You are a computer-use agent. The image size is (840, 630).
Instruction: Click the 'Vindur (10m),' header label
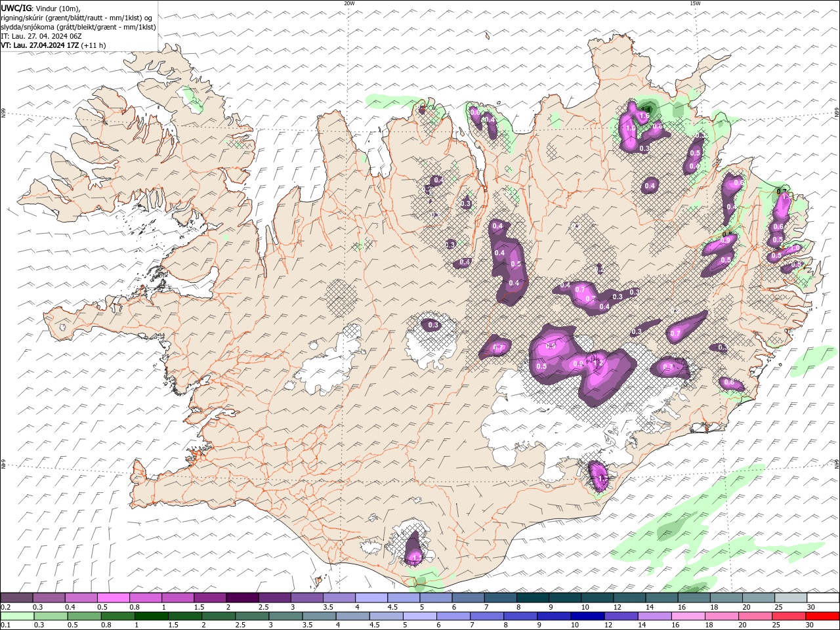coord(58,8)
